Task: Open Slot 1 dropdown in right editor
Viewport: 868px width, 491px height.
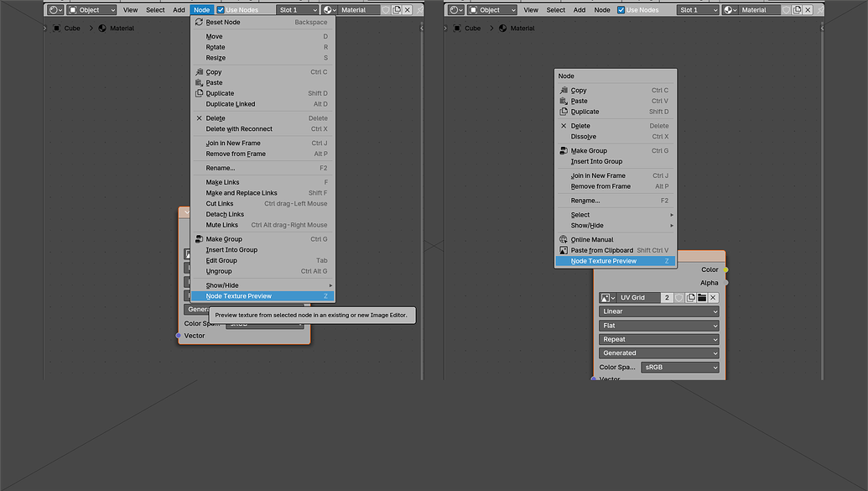Action: point(698,10)
